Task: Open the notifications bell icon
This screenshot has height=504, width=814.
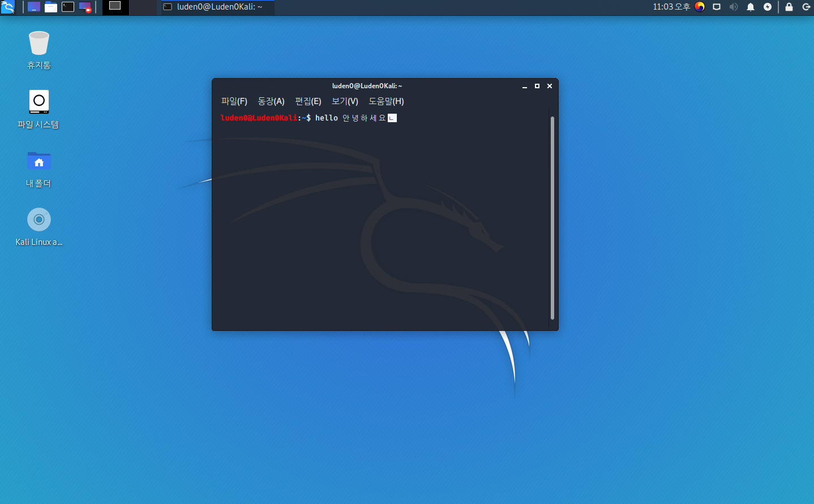Action: [751, 7]
